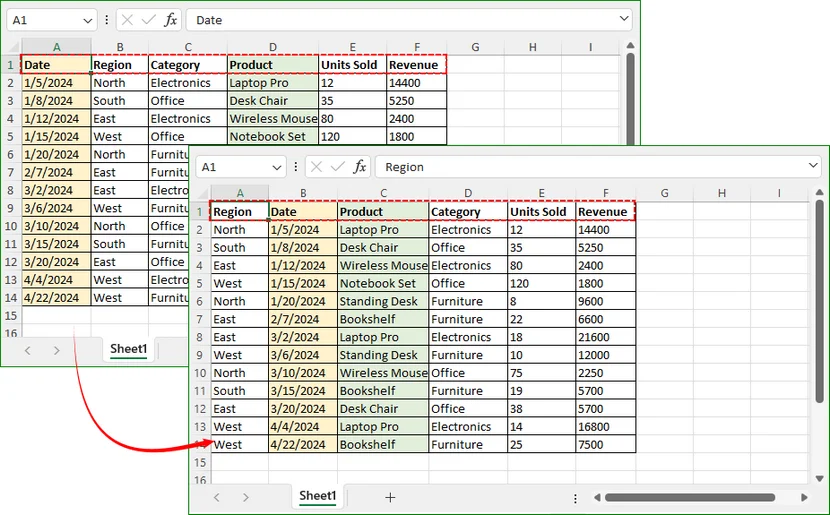Click the scroll left arrow on front horizontal scrollbar
The width and height of the screenshot is (830, 515).
tap(597, 498)
